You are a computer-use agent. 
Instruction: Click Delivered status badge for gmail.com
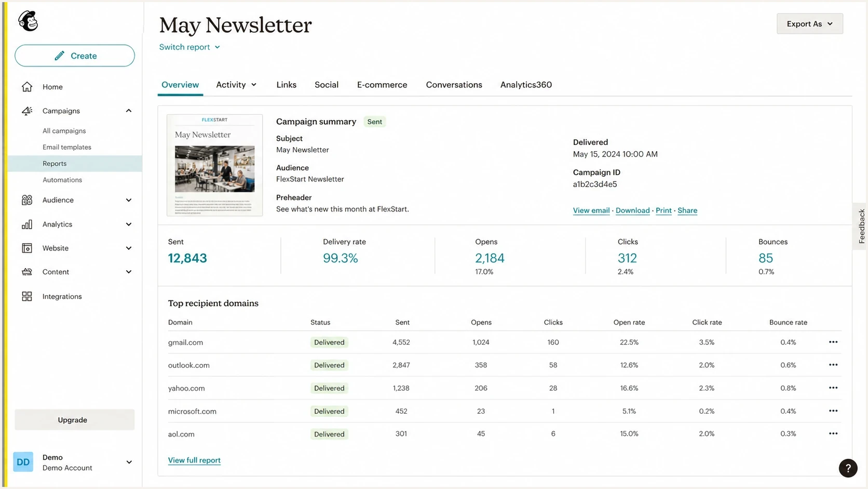coord(329,342)
